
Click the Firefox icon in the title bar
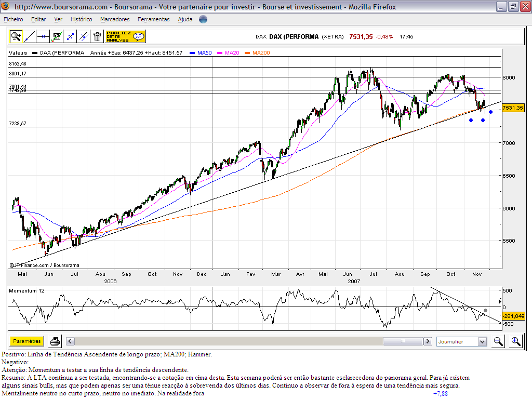point(6,6)
